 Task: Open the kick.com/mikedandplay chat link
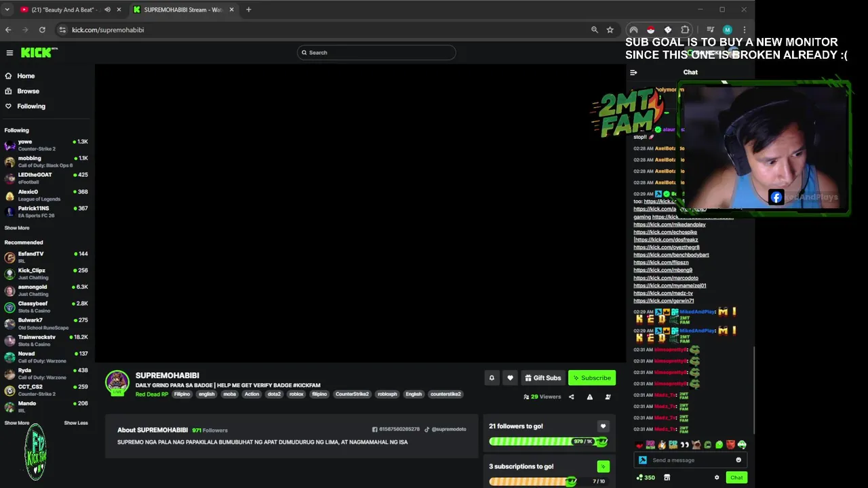coord(669,224)
